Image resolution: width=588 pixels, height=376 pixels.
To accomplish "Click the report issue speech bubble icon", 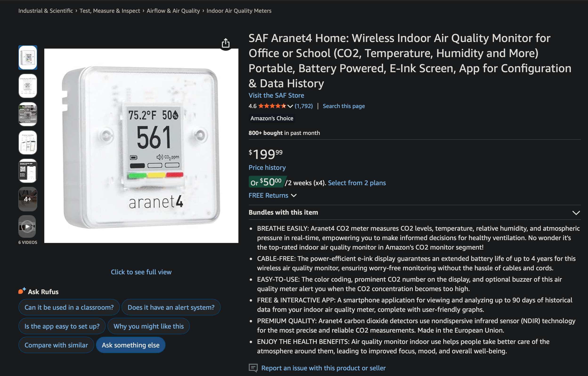I will tap(253, 368).
